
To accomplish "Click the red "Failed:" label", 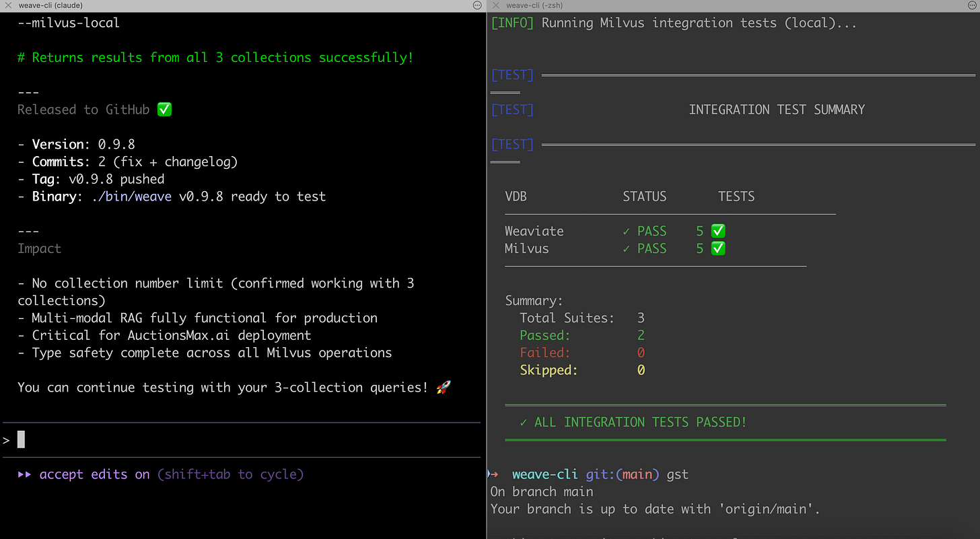I will point(545,353).
